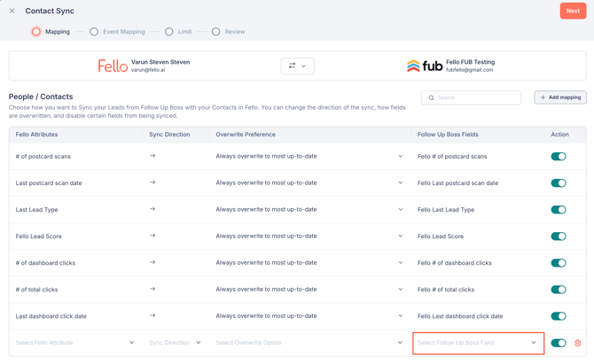This screenshot has width=594, height=364.
Task: Jump to the Review step
Action: (x=228, y=32)
